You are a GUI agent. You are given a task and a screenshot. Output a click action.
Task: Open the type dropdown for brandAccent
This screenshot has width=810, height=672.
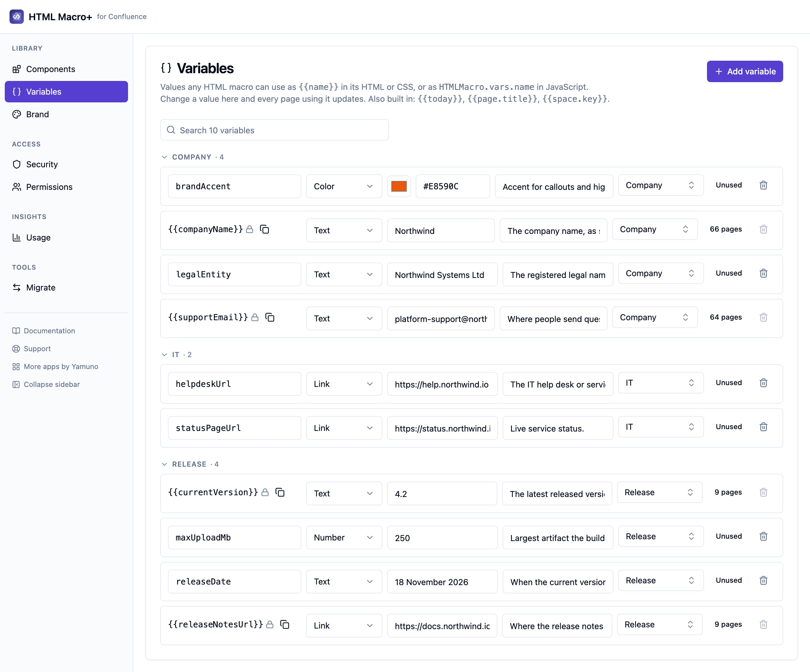(344, 186)
